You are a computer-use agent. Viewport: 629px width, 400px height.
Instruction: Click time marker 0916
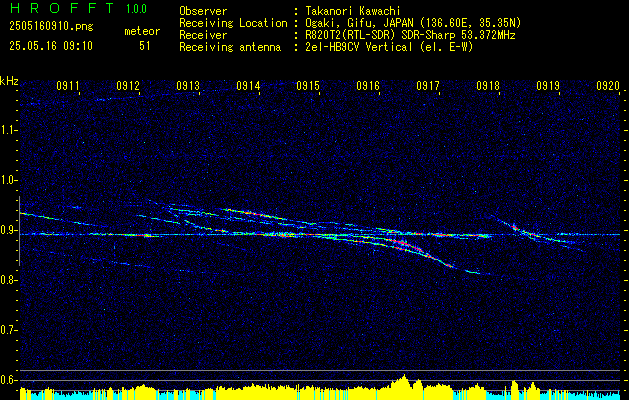tap(368, 85)
